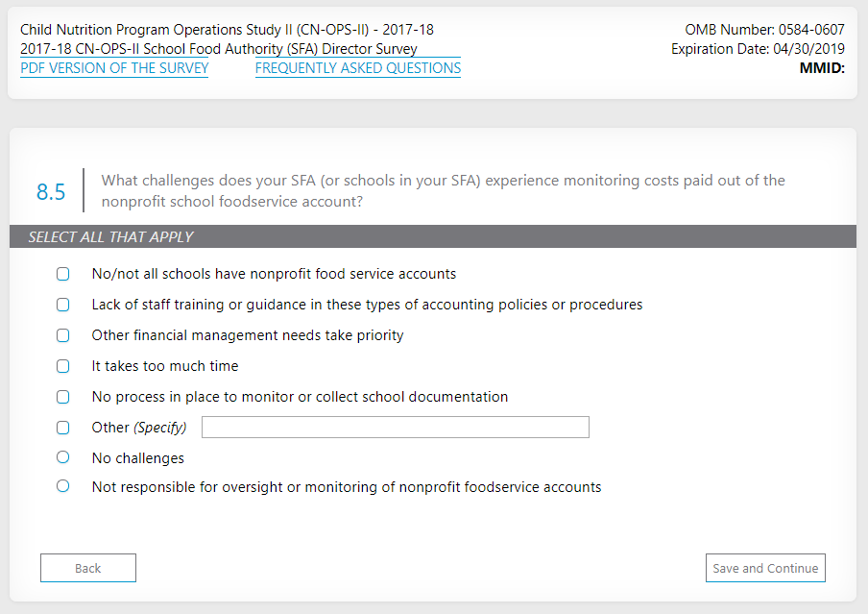The width and height of the screenshot is (868, 614).
Task: Click the Child Nutrition Program Operations Study title
Action: tap(227, 30)
